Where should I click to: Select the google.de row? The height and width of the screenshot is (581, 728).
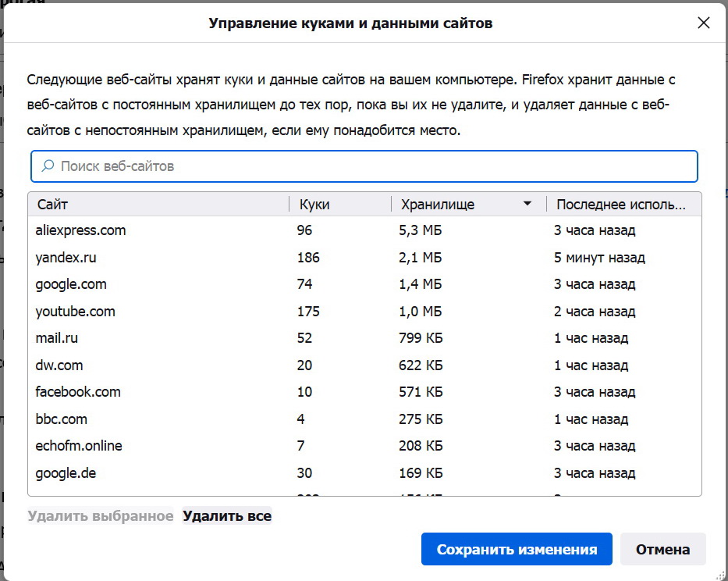point(364,472)
